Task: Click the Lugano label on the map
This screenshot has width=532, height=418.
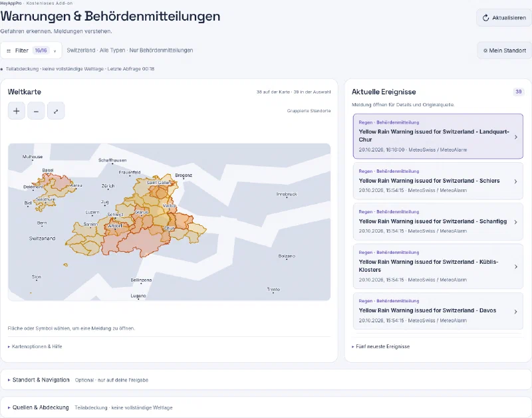Action: click(x=138, y=296)
